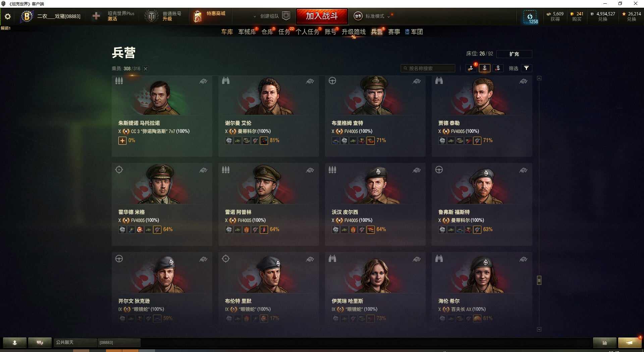Click the bar chart icon in the bottom bar
The image size is (644, 352).
(x=604, y=343)
